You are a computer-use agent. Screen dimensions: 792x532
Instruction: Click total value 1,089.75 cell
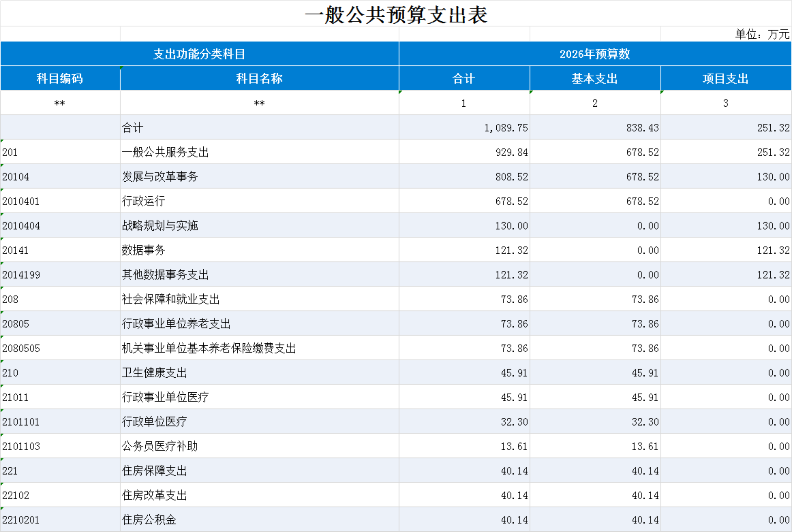pos(505,128)
